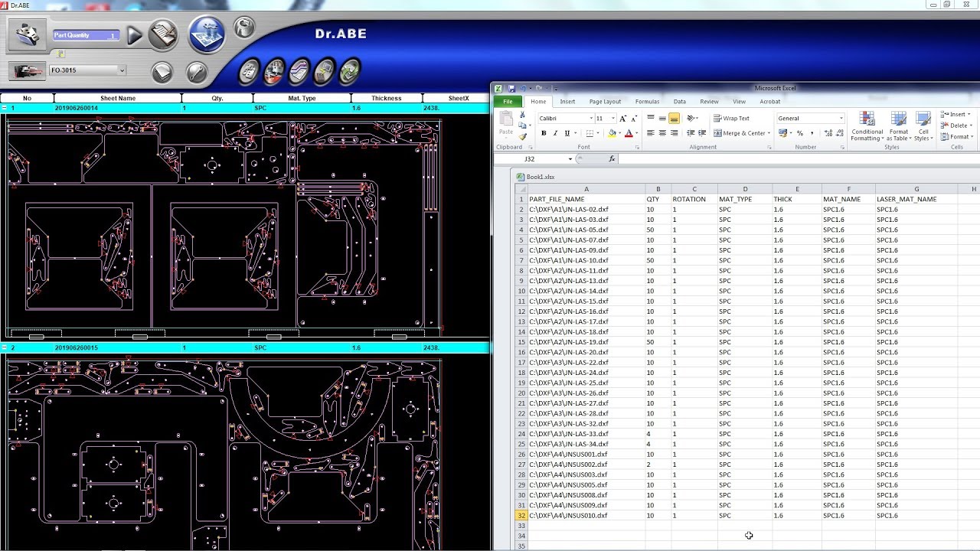Toggle Underline formatting in Excel
The height and width of the screenshot is (551, 980).
coord(567,133)
